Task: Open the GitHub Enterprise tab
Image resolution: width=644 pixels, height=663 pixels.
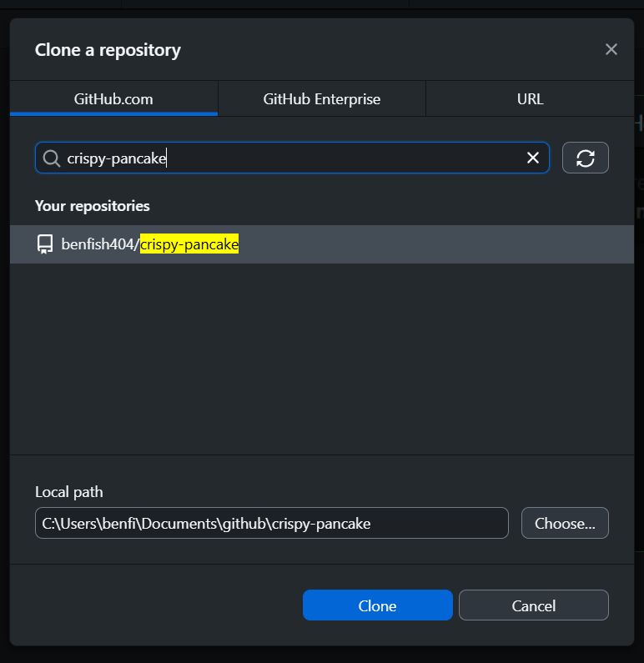Action: [322, 99]
